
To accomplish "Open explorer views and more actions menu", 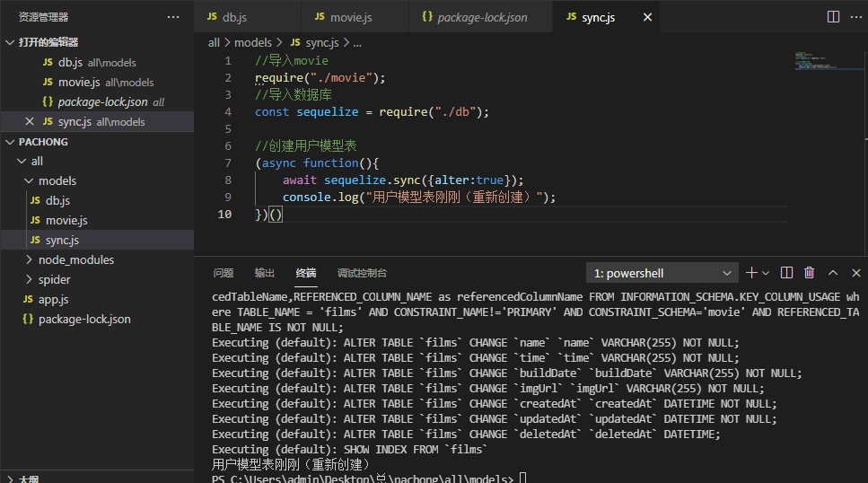I will pyautogui.click(x=173, y=17).
